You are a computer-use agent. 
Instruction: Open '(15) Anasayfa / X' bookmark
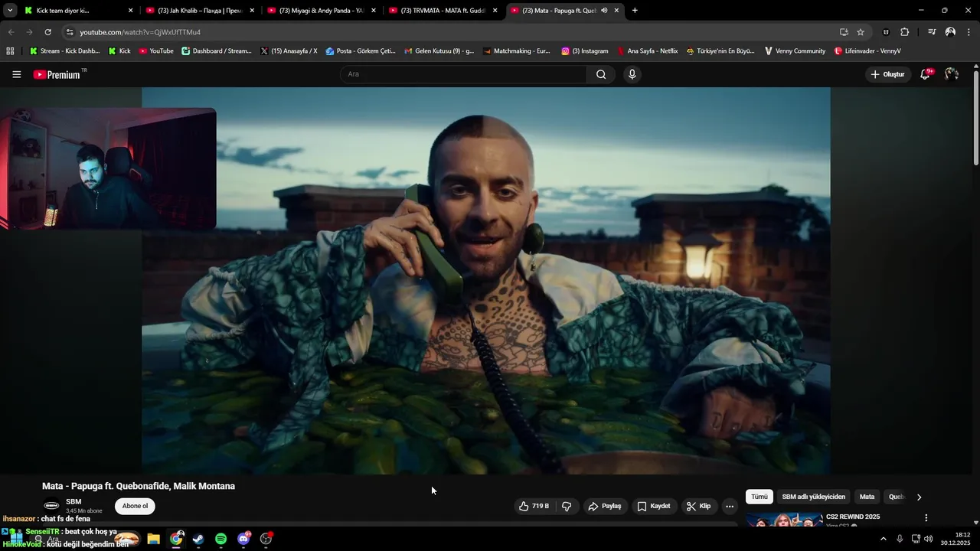[289, 51]
